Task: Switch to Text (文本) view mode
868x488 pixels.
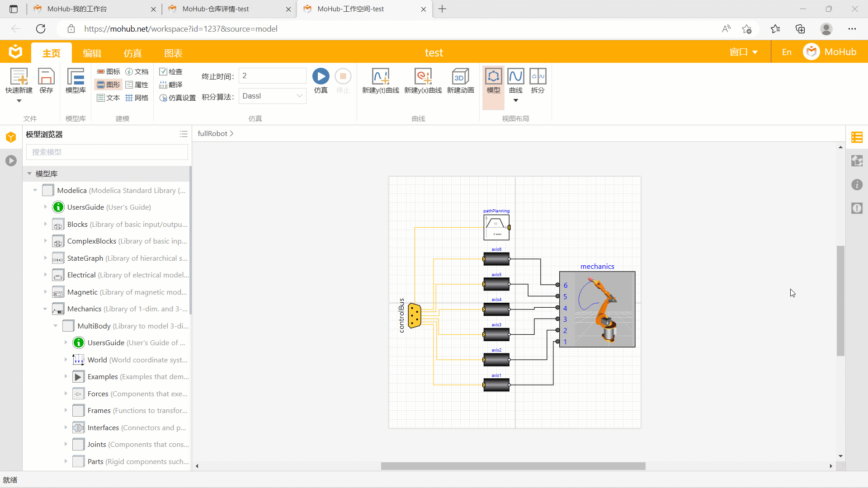Action: click(108, 98)
